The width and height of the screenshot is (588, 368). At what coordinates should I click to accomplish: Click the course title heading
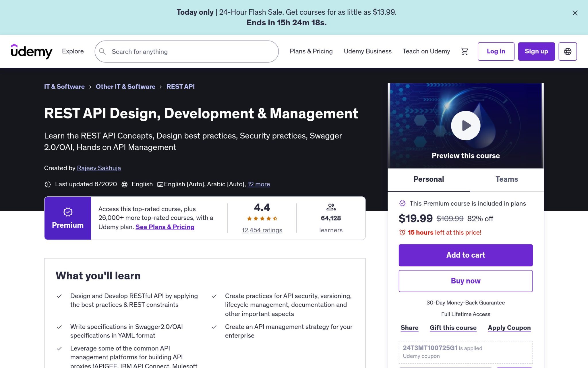click(201, 113)
